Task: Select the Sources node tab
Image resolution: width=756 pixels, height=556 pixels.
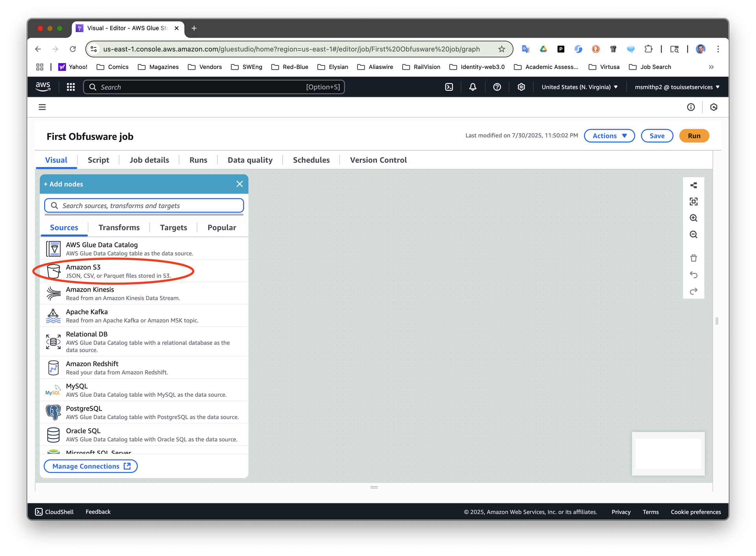Action: click(64, 227)
